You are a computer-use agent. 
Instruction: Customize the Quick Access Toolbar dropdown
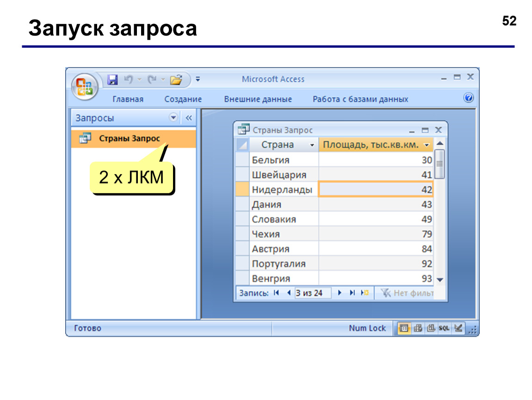(x=198, y=79)
